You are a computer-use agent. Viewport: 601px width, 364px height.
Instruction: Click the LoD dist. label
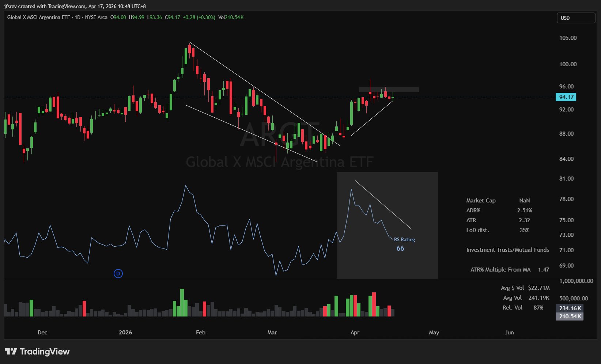477,230
